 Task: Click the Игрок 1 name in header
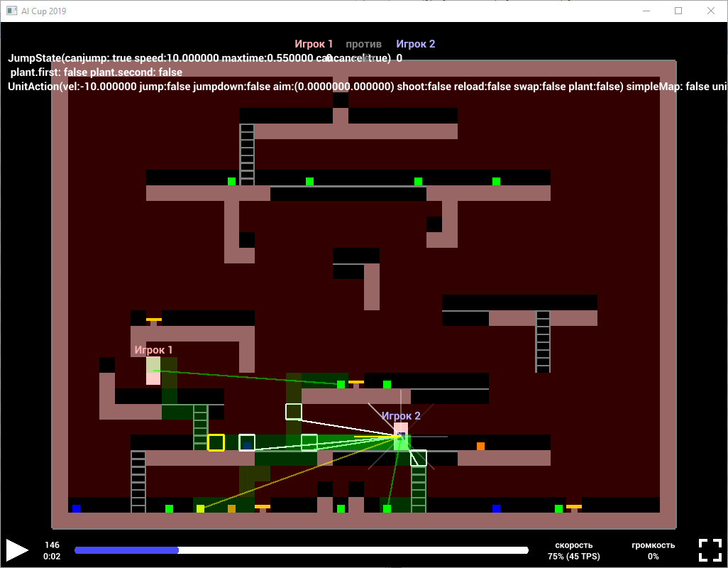[314, 44]
